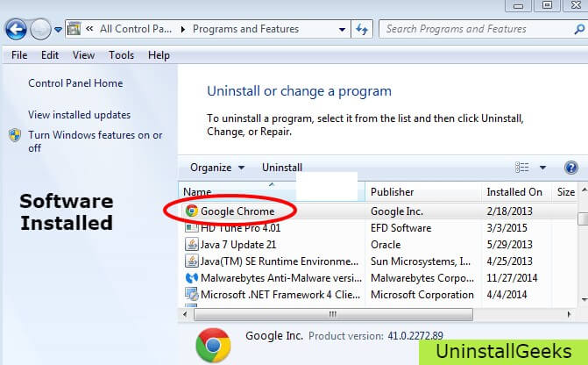
Task: Click Malwarebytes Corpo... publisher cell
Action: point(422,278)
